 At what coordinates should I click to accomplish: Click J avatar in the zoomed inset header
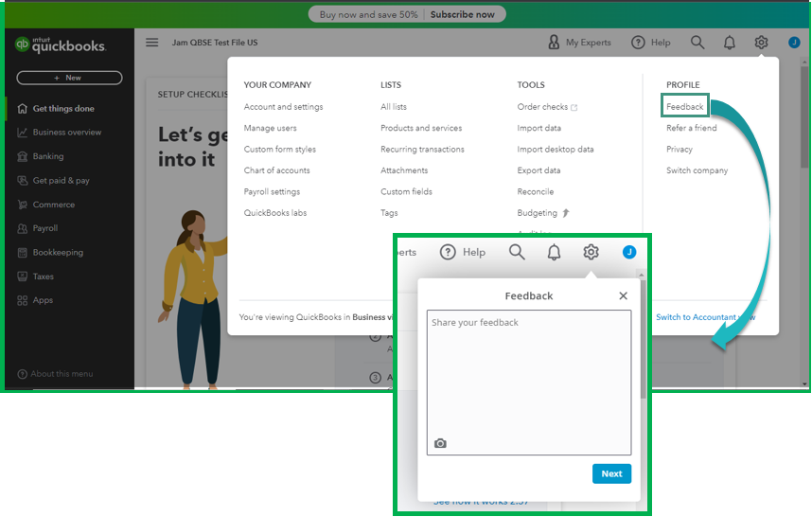629,252
